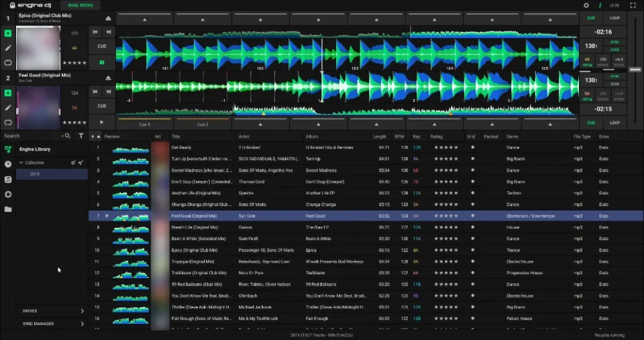Collapse the Collection tree

[x=21, y=162]
